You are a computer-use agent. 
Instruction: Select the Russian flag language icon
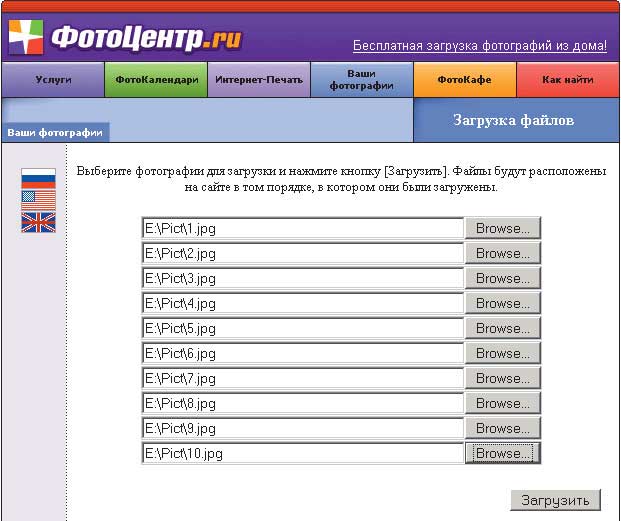38,179
